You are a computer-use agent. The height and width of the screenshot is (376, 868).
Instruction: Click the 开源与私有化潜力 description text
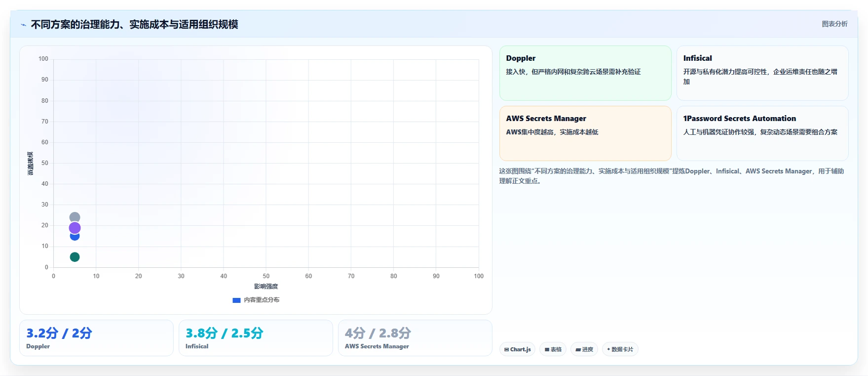[x=760, y=77]
